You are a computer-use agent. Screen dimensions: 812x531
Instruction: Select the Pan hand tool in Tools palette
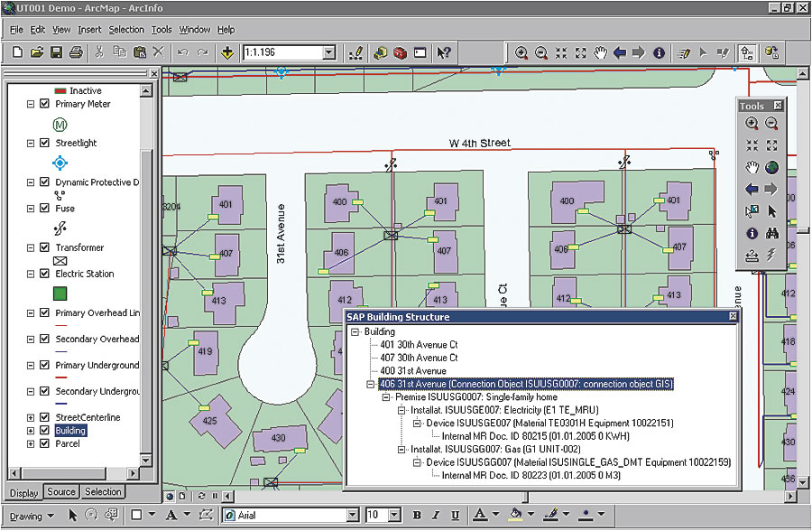coord(752,167)
